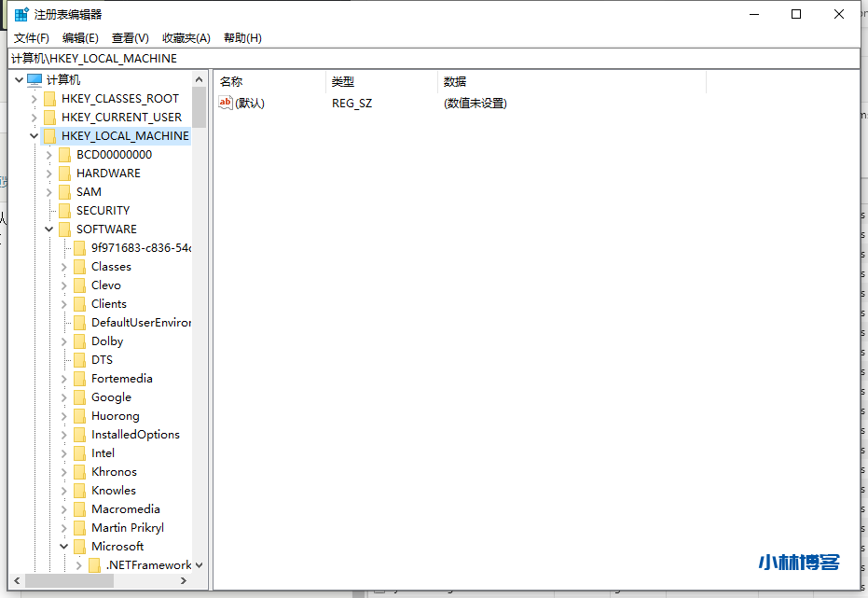Open the 查看(V) view menu
Viewport: 868px width, 598px height.
(x=131, y=38)
